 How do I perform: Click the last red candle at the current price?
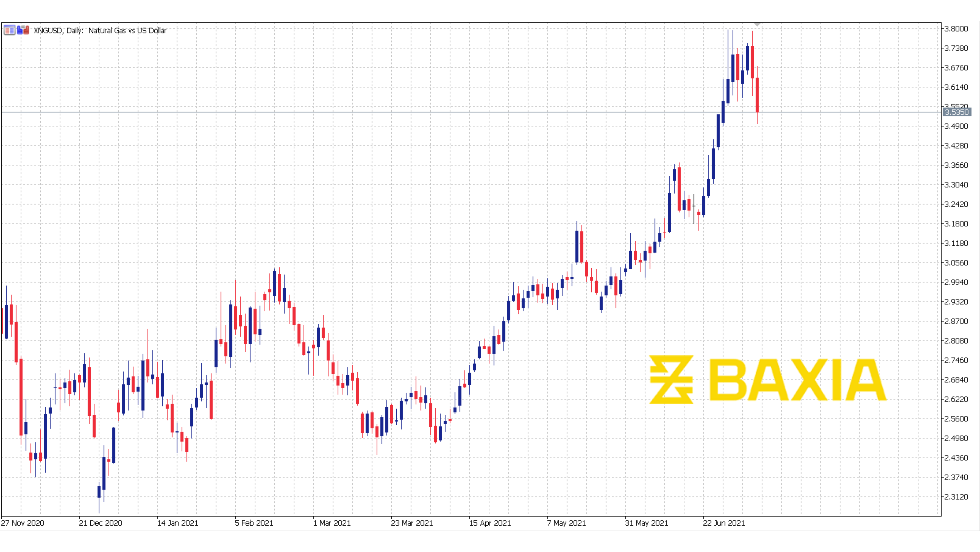click(x=758, y=95)
